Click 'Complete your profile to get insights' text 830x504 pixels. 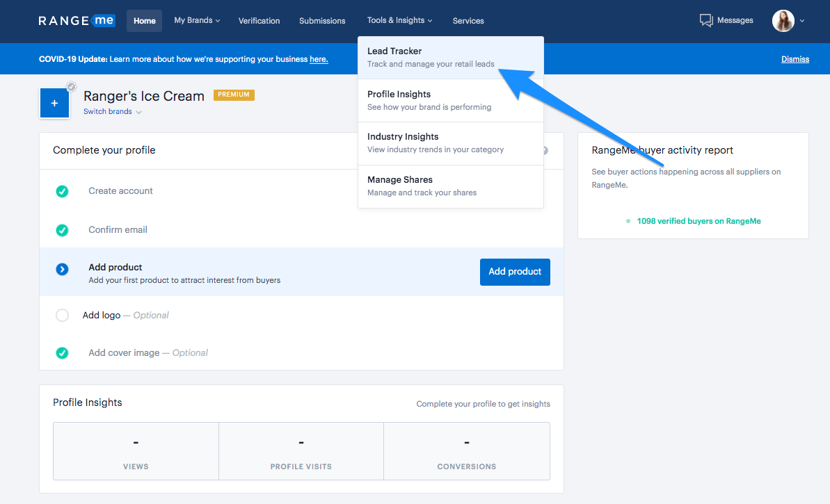[484, 404]
